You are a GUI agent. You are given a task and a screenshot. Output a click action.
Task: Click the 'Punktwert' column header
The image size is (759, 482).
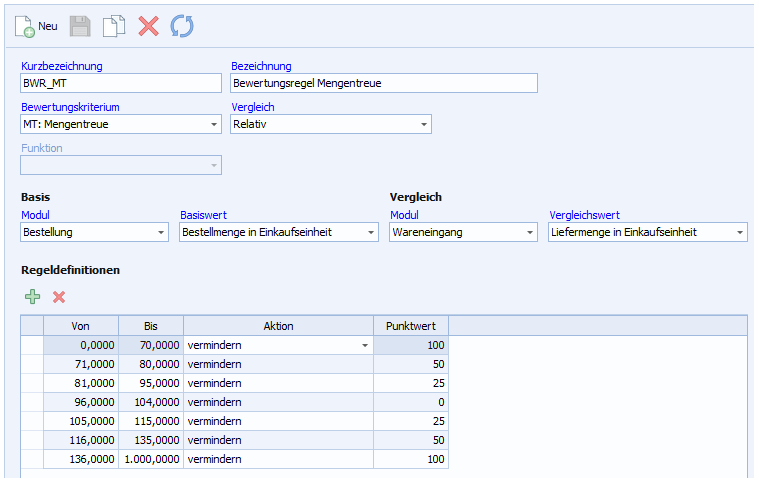pyautogui.click(x=411, y=326)
